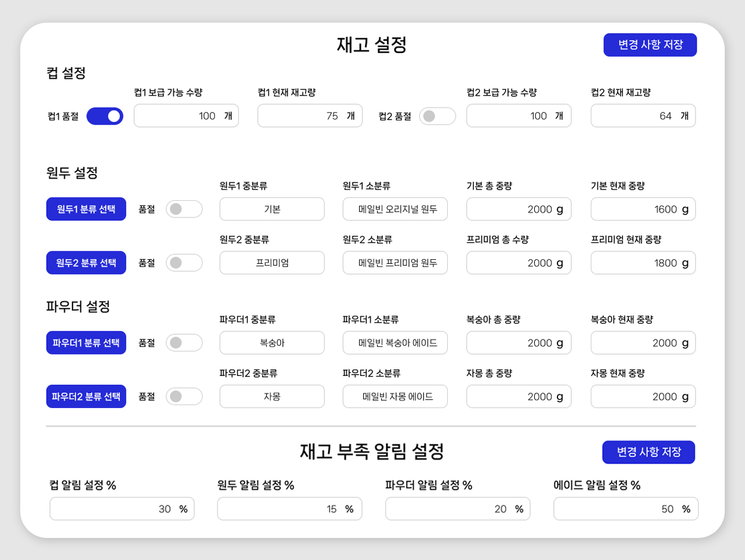Toggle 품절 switch for 원두1

click(x=184, y=209)
